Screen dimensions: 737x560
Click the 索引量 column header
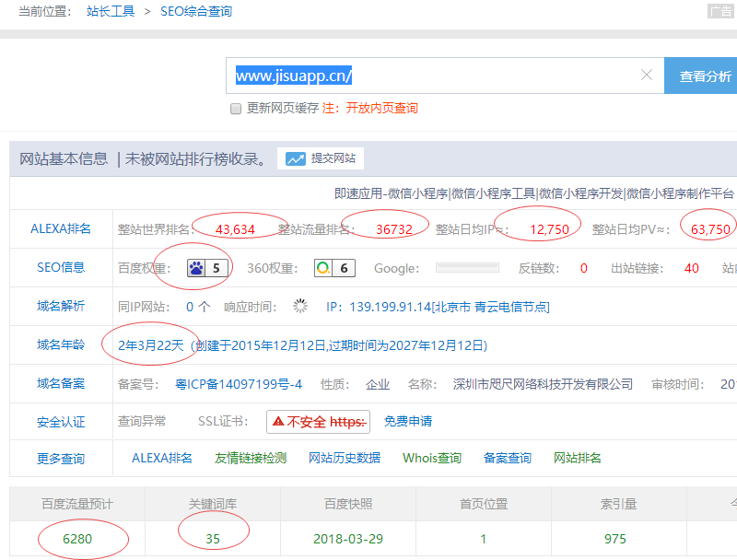point(618,504)
